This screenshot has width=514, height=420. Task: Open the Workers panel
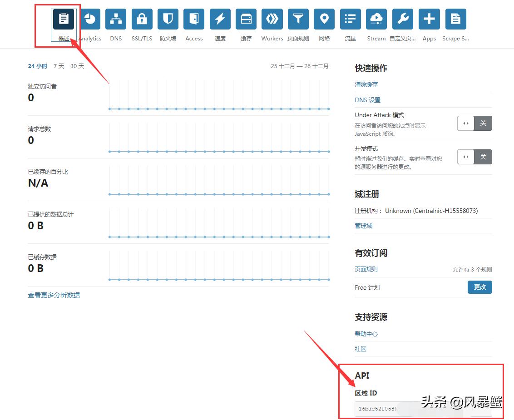tap(272, 19)
